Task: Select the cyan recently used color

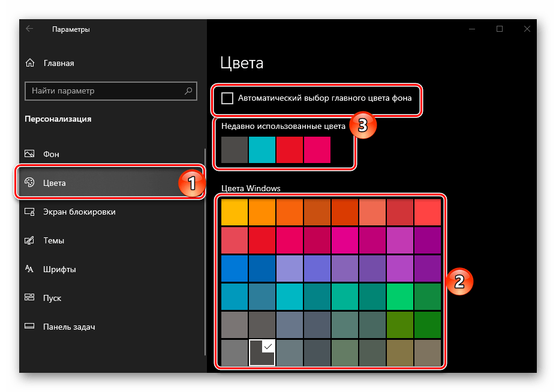Action: (x=262, y=150)
